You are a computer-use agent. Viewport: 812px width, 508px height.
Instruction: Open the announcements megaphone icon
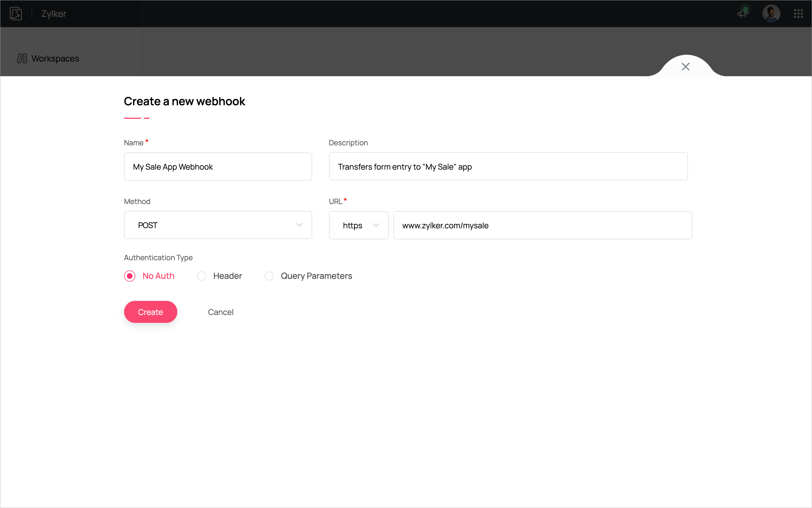click(x=743, y=13)
